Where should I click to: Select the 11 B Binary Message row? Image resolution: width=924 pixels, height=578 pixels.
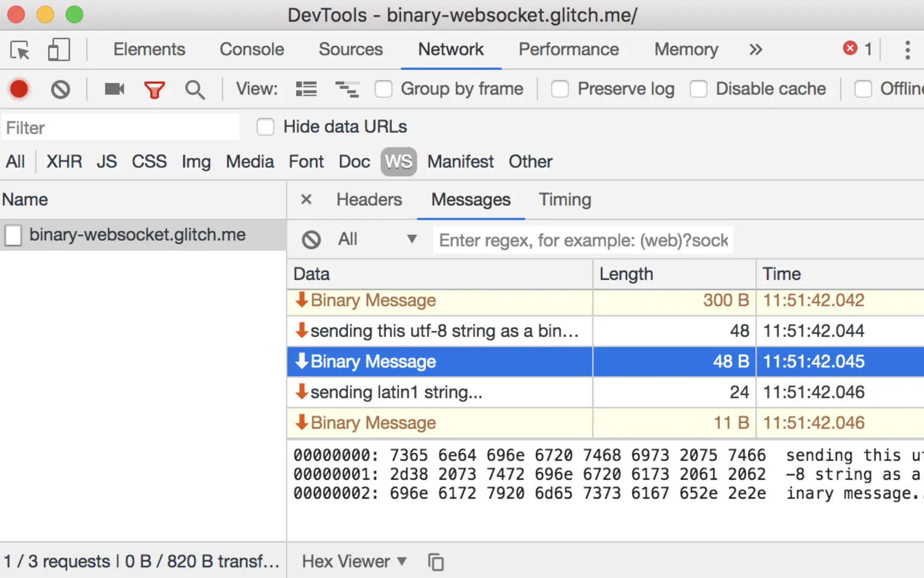605,423
